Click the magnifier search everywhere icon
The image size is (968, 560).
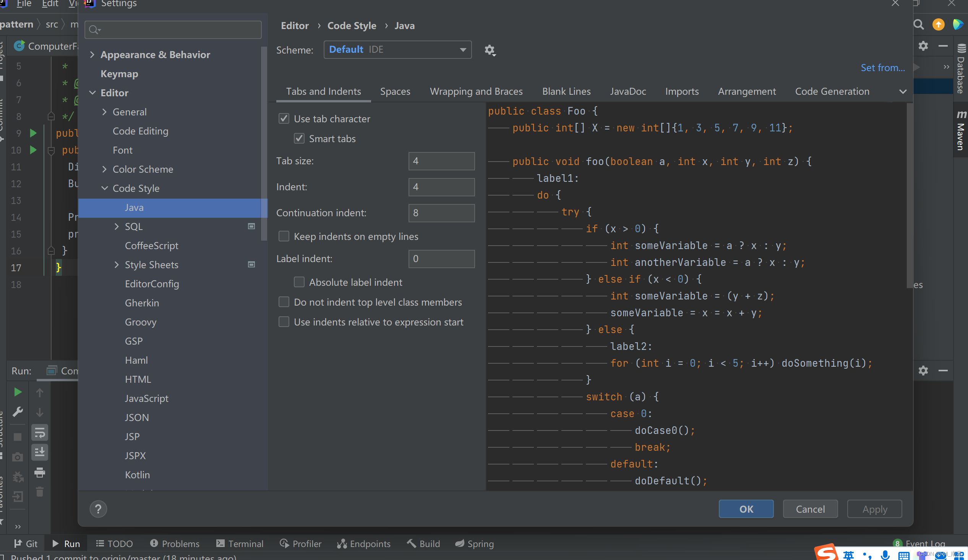[918, 25]
